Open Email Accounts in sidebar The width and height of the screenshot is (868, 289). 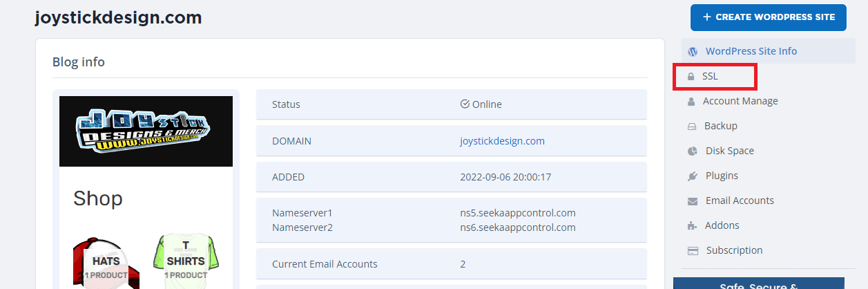(x=740, y=201)
